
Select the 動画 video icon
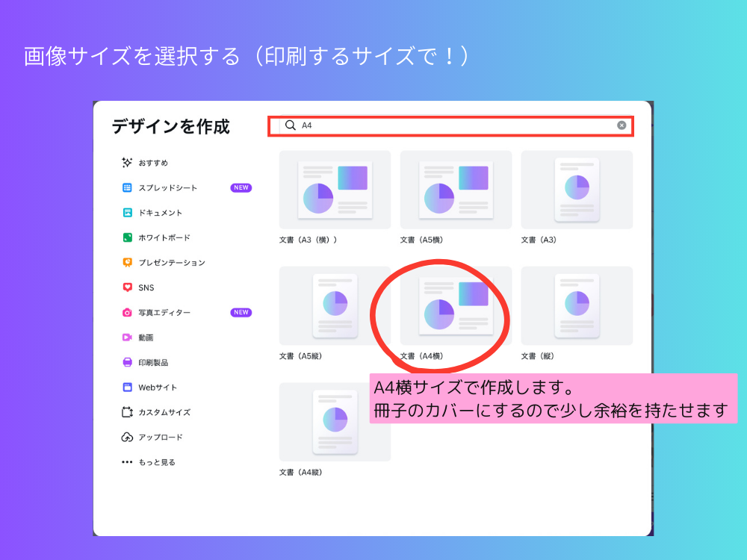(127, 337)
